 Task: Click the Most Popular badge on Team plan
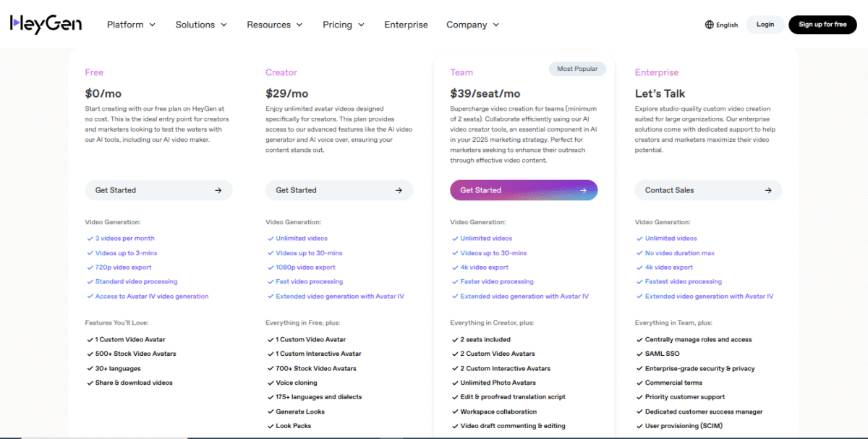576,68
